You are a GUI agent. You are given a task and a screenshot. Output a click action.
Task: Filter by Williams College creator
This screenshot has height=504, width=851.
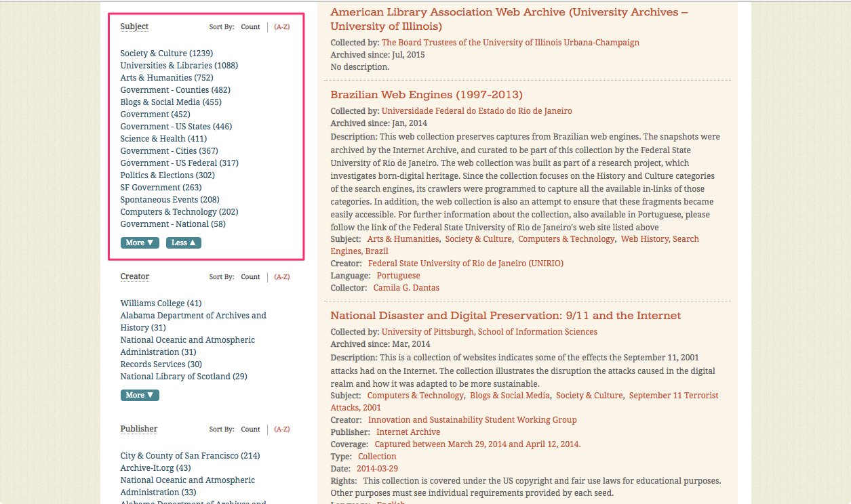[x=161, y=303]
